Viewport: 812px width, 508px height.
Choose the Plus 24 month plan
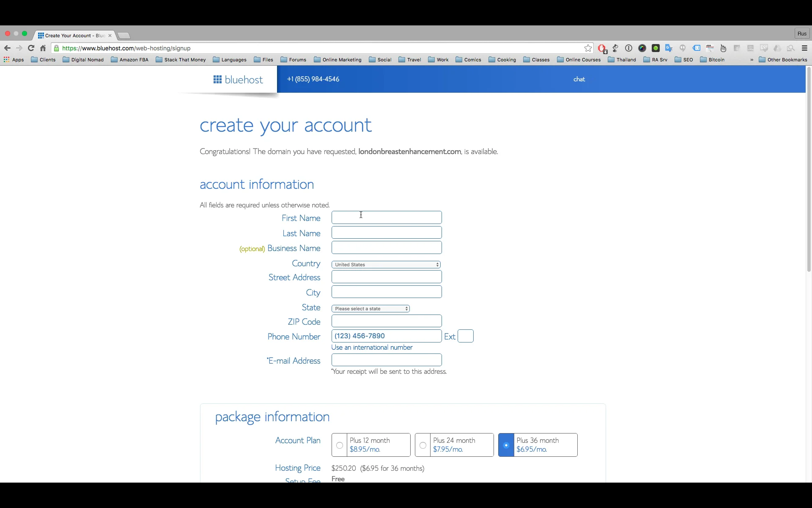point(422,445)
